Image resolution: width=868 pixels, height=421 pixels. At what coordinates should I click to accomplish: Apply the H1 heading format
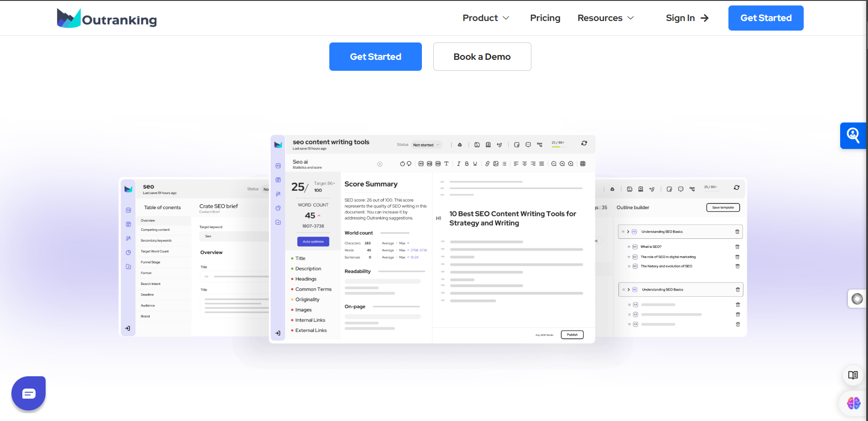pyautogui.click(x=421, y=164)
